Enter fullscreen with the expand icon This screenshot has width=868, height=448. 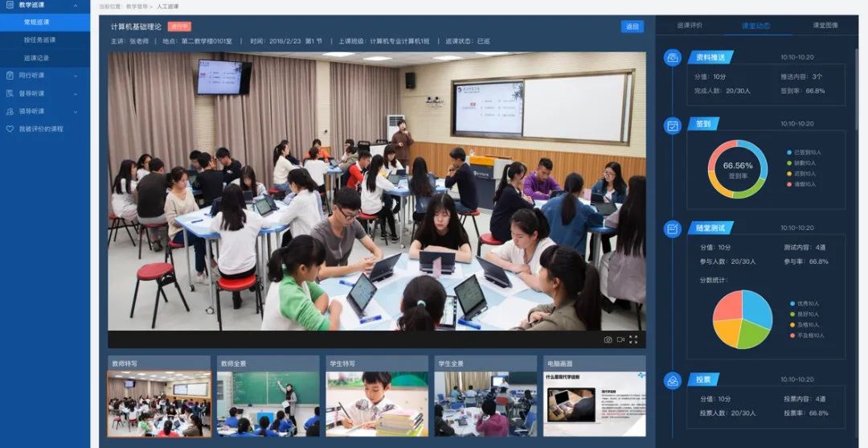(x=633, y=339)
